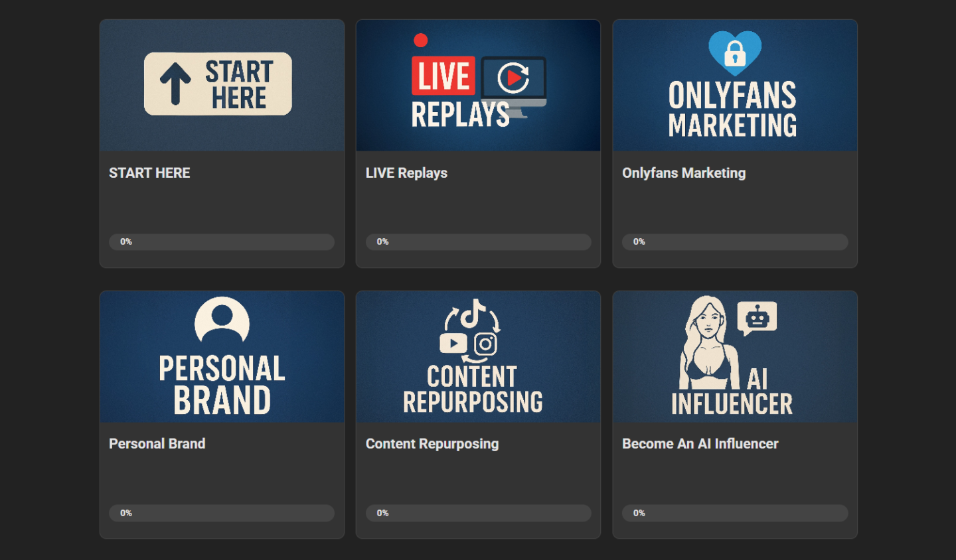Viewport: 956px width, 560px height.
Task: Click the LIVE Replays course title
Action: coord(406,173)
